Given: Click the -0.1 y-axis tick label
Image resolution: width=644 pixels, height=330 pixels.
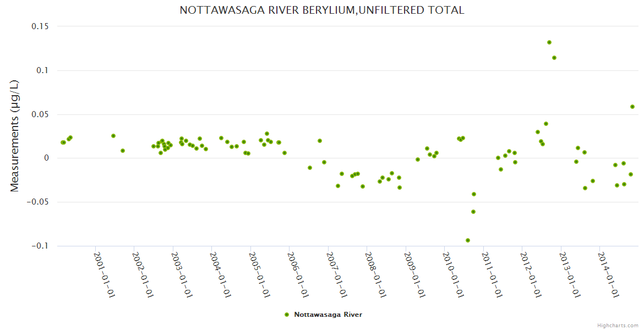Looking at the screenshot, I should pos(40,246).
